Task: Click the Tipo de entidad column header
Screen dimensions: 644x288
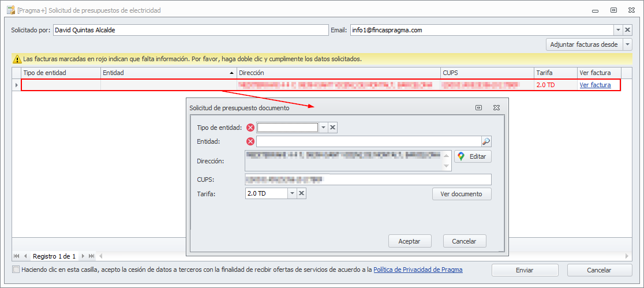Action: click(x=61, y=73)
